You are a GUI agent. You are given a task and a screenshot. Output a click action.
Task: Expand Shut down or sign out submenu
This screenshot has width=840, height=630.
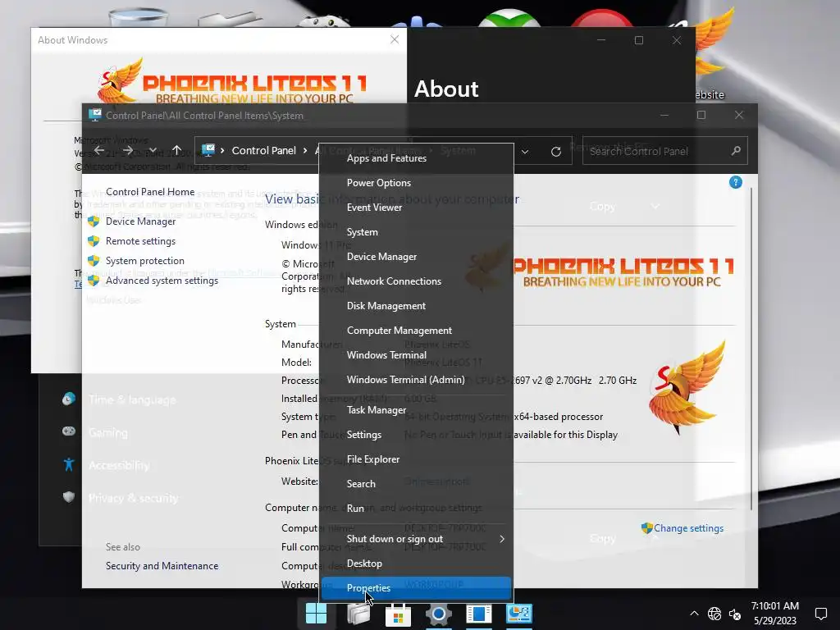pyautogui.click(x=416, y=539)
